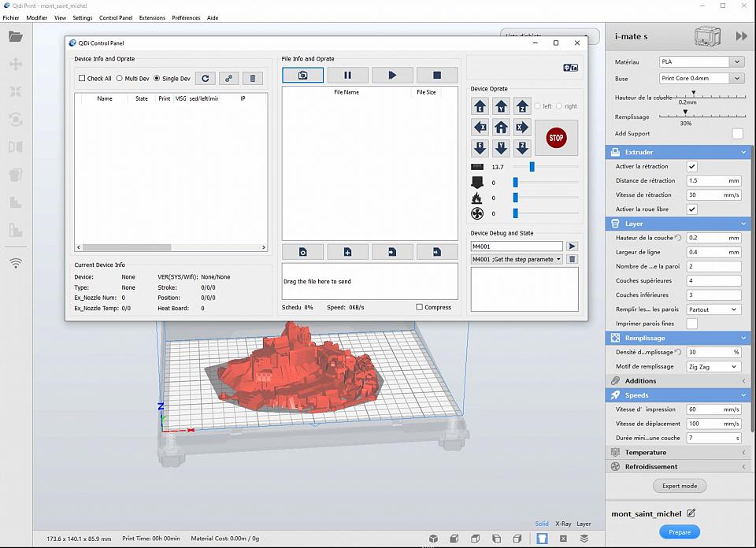This screenshot has height=548, width=756.
Task: Open M4001 step parameter command dropdown
Action: tap(517, 259)
